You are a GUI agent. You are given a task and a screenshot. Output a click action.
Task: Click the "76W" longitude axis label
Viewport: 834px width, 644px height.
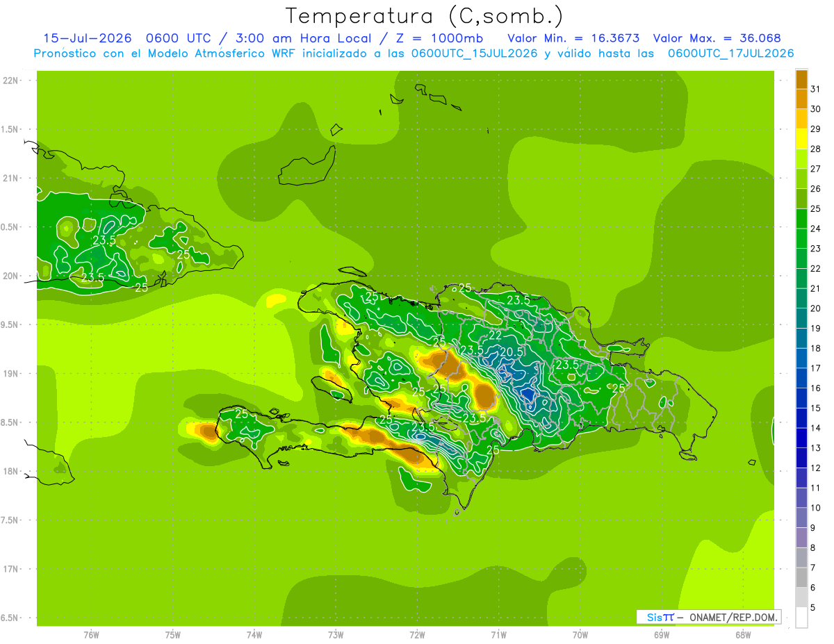point(91,634)
